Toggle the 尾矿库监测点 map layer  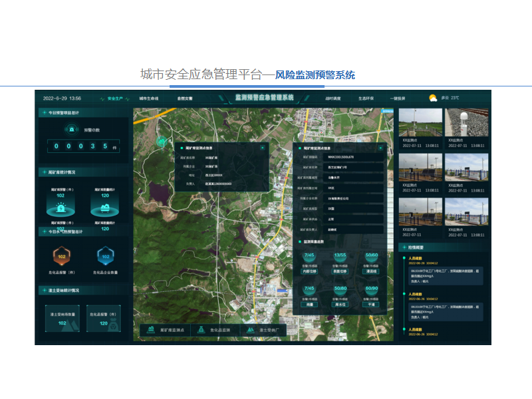click(x=165, y=330)
